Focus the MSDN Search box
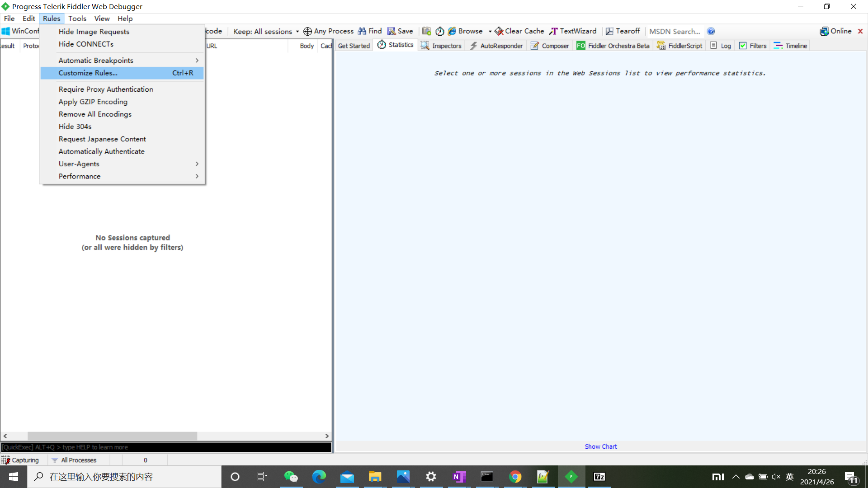868x488 pixels. click(x=676, y=31)
